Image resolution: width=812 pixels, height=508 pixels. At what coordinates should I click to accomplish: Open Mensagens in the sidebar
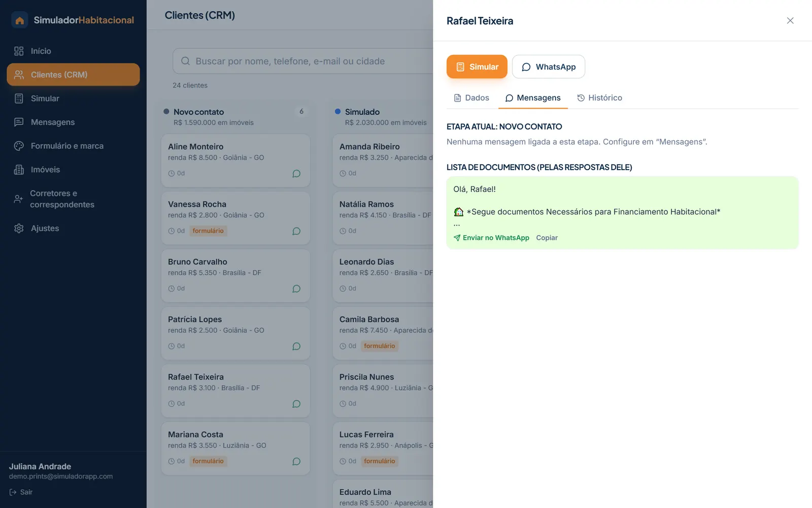(73, 122)
